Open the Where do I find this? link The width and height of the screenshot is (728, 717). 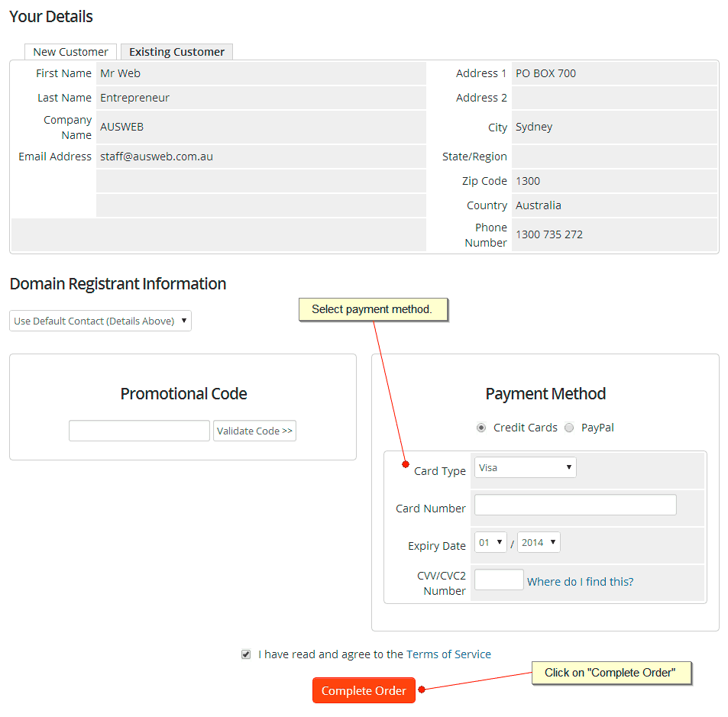[x=580, y=582]
